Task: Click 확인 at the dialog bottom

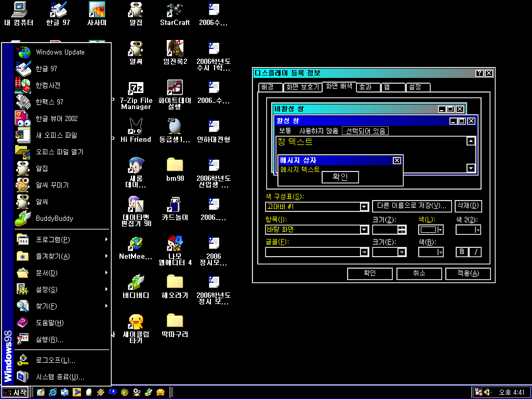Action: (370, 273)
